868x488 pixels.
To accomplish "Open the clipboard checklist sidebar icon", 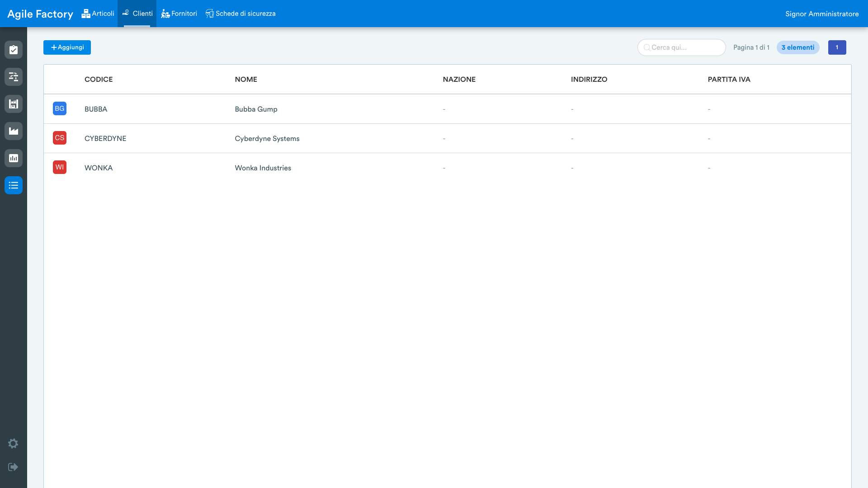I will [x=14, y=50].
